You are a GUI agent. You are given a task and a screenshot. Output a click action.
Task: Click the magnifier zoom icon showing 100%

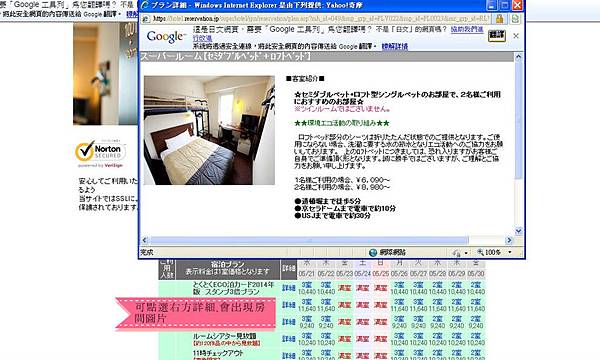pyautogui.click(x=480, y=252)
